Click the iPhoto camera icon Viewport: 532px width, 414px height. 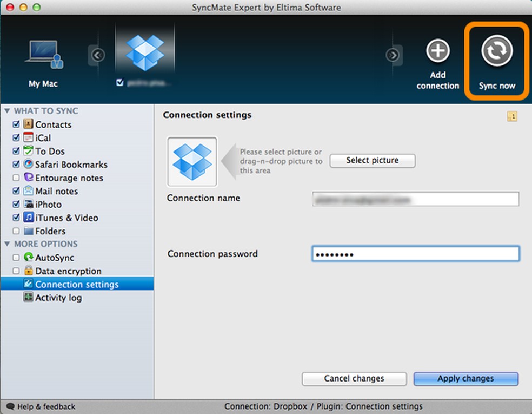click(28, 204)
